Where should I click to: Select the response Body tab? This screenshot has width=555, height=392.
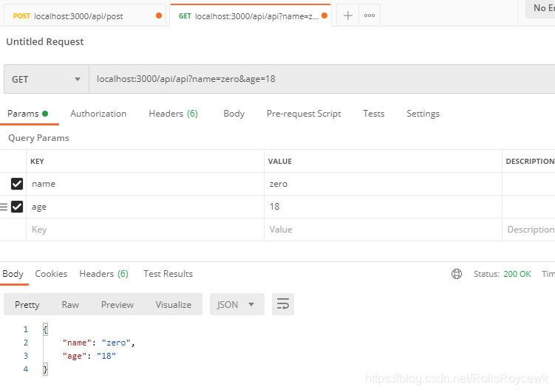(13, 274)
